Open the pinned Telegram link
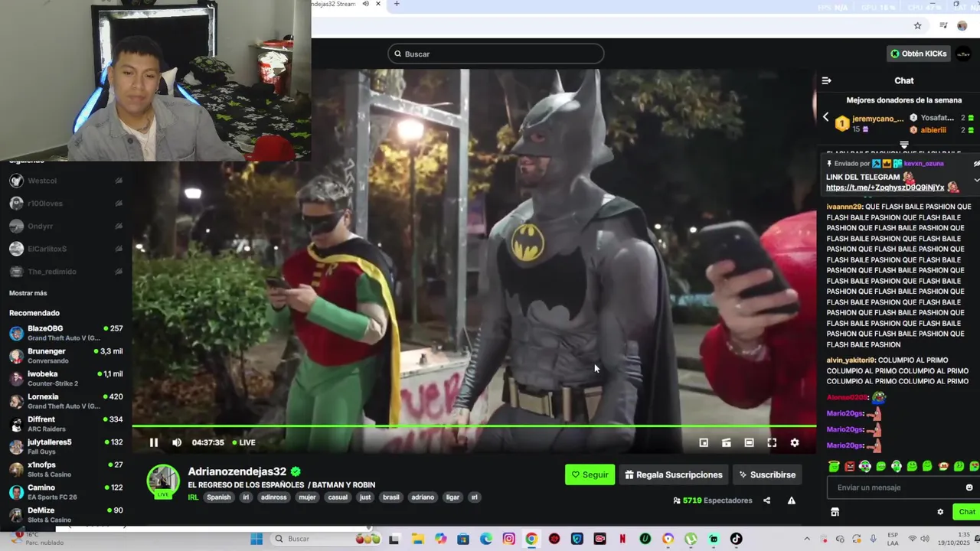 point(885,187)
